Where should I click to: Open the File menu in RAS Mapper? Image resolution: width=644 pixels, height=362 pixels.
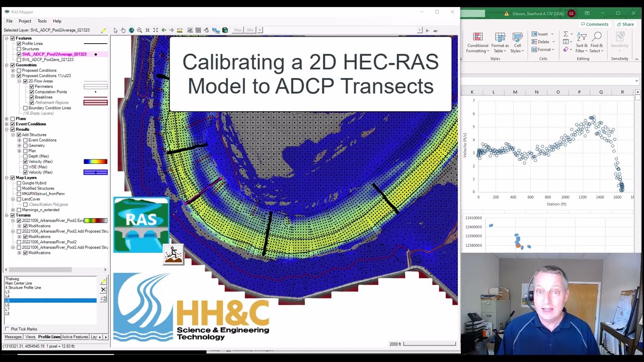click(x=10, y=21)
